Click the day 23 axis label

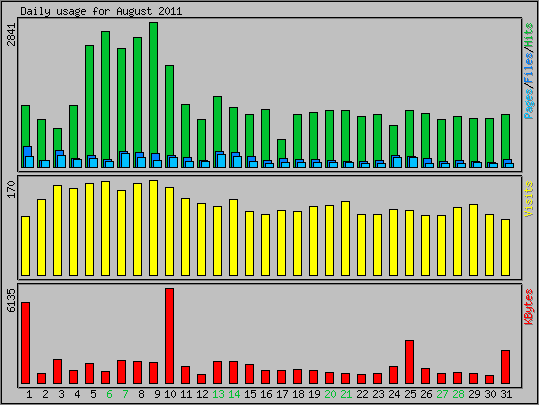click(x=378, y=394)
